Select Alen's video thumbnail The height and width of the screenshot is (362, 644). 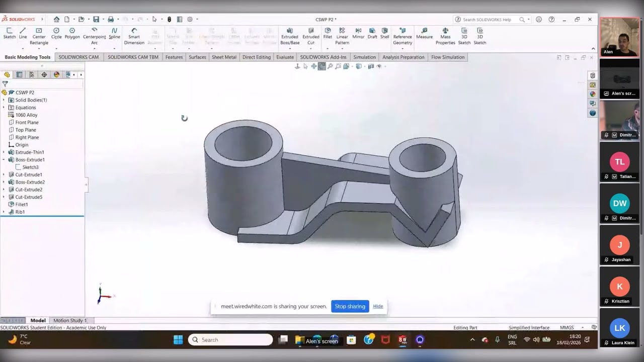pyautogui.click(x=619, y=37)
